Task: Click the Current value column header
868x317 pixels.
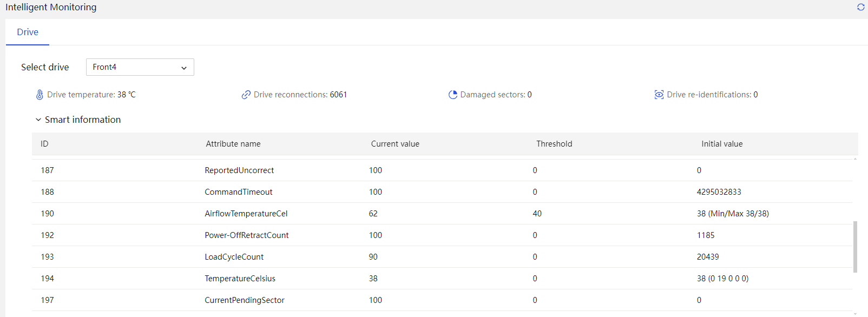Action: coord(395,144)
